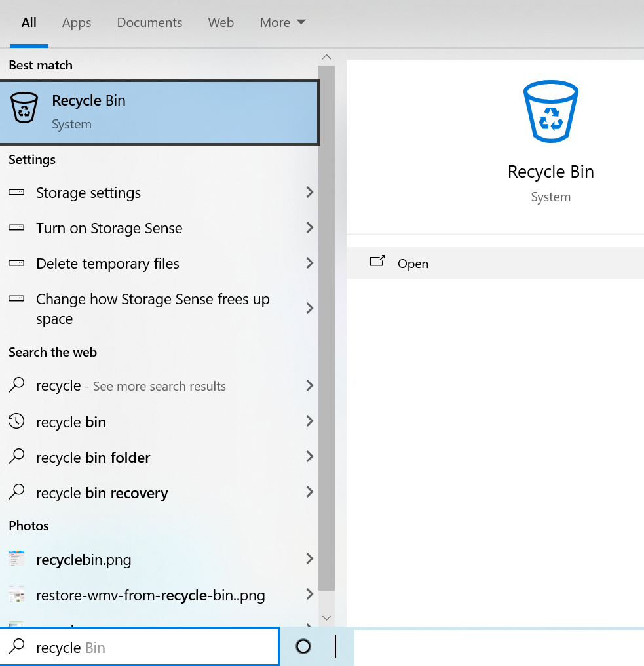The height and width of the screenshot is (666, 644).
Task: Select the Web tab
Action: (221, 22)
